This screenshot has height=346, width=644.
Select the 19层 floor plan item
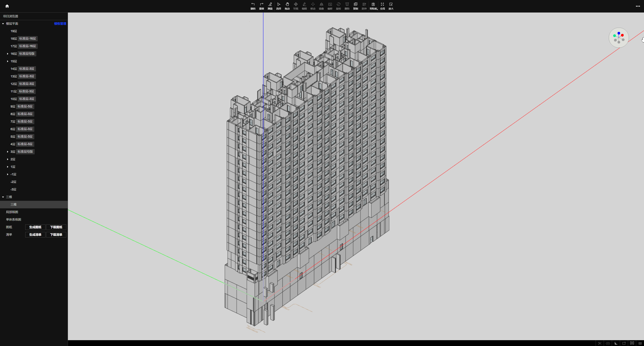point(14,31)
